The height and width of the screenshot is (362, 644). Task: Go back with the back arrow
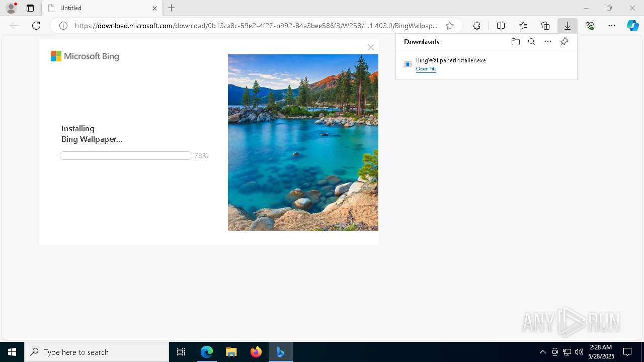pos(14,26)
